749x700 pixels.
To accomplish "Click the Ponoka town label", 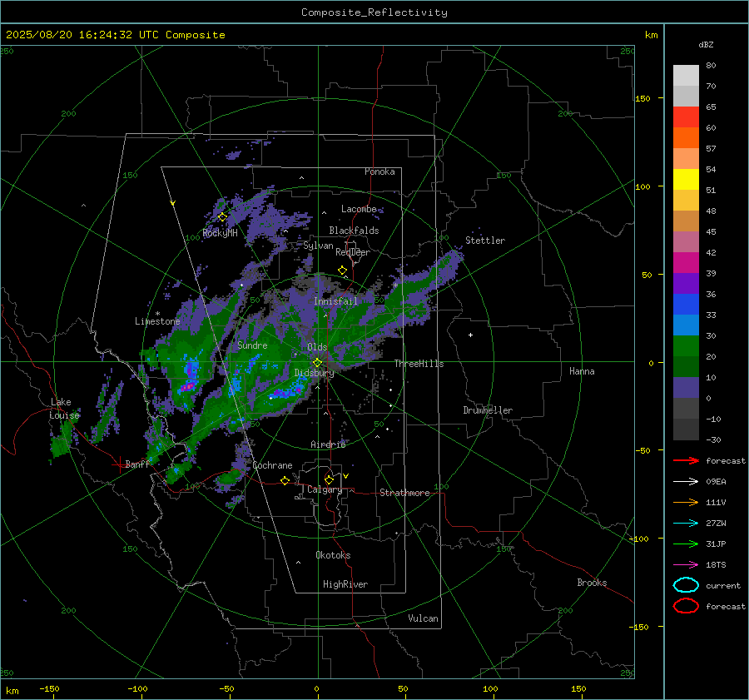I will 379,171.
